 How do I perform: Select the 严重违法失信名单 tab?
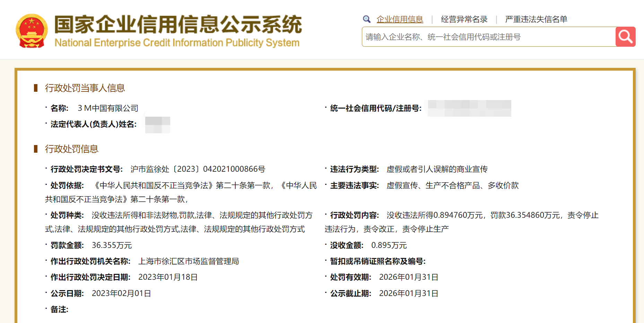click(536, 19)
